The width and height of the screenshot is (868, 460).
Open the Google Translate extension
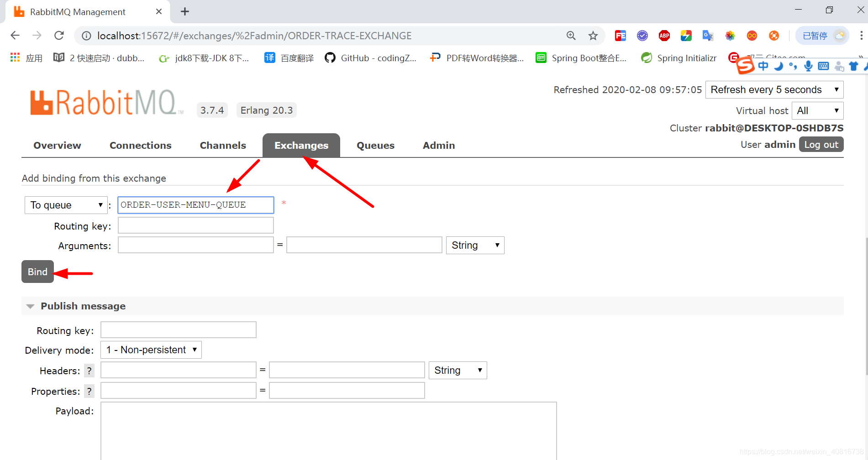point(708,36)
